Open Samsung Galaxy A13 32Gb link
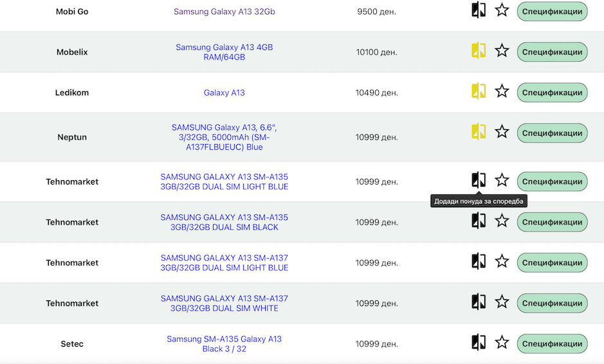The width and height of the screenshot is (604, 364). pos(224,12)
